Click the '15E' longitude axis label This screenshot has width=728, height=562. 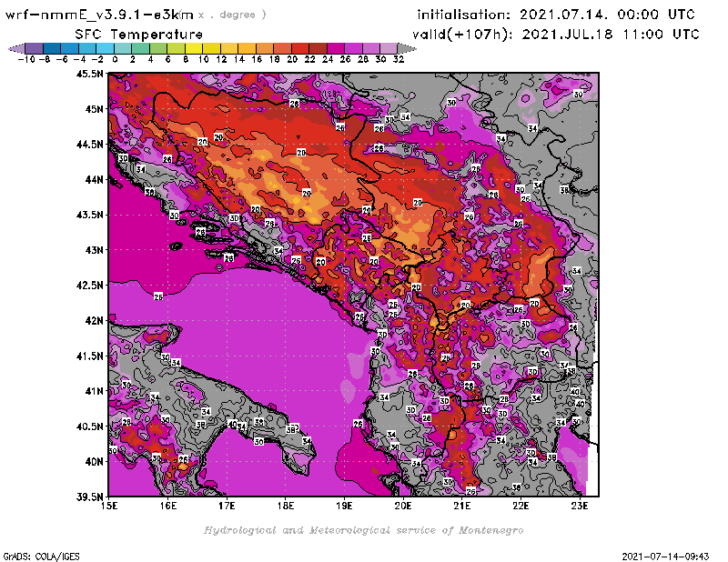[109, 506]
